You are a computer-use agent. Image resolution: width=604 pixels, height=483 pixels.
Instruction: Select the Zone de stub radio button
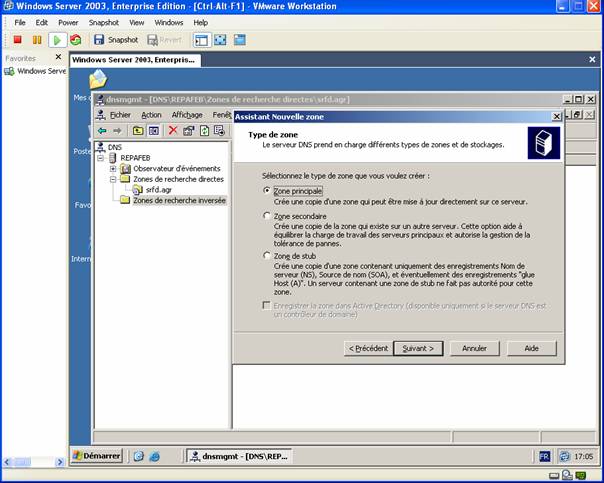pos(266,256)
